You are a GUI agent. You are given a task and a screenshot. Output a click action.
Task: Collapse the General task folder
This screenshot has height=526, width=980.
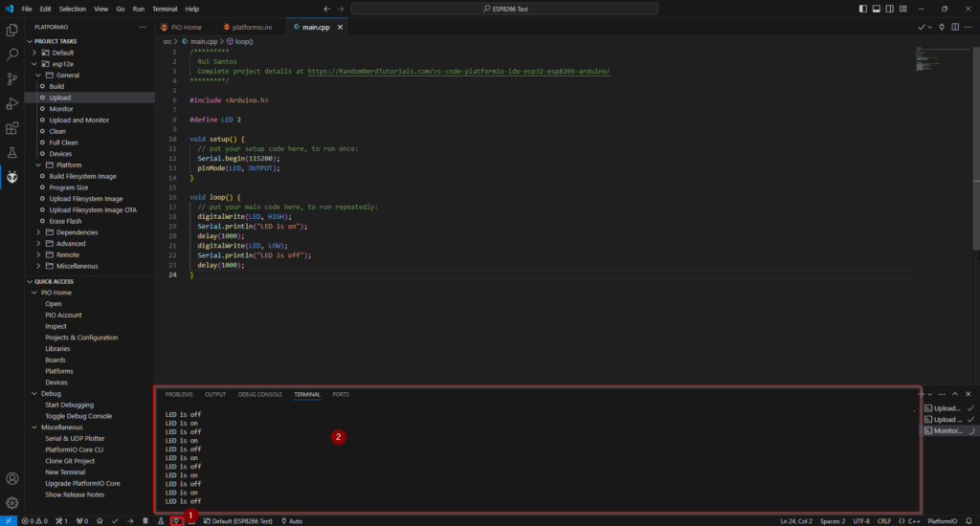click(38, 75)
